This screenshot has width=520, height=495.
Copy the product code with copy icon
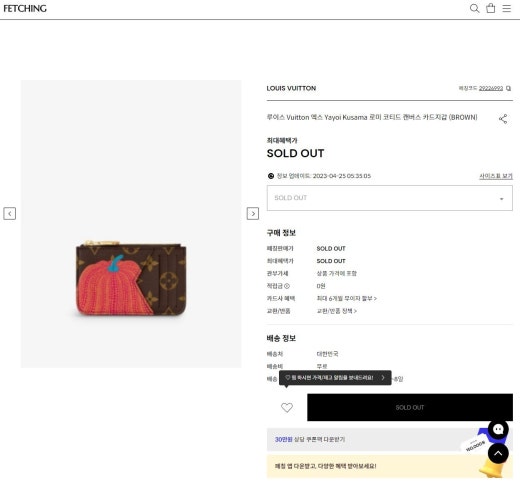coord(508,88)
